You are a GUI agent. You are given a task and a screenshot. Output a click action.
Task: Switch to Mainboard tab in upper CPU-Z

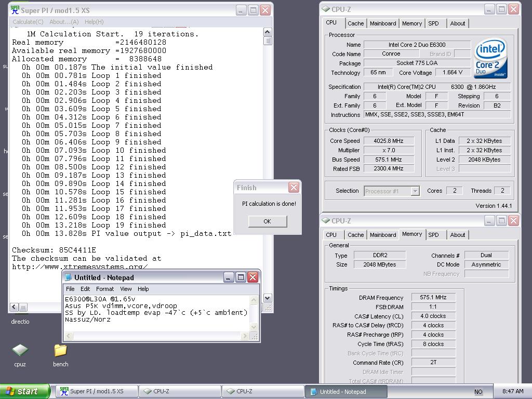point(383,23)
